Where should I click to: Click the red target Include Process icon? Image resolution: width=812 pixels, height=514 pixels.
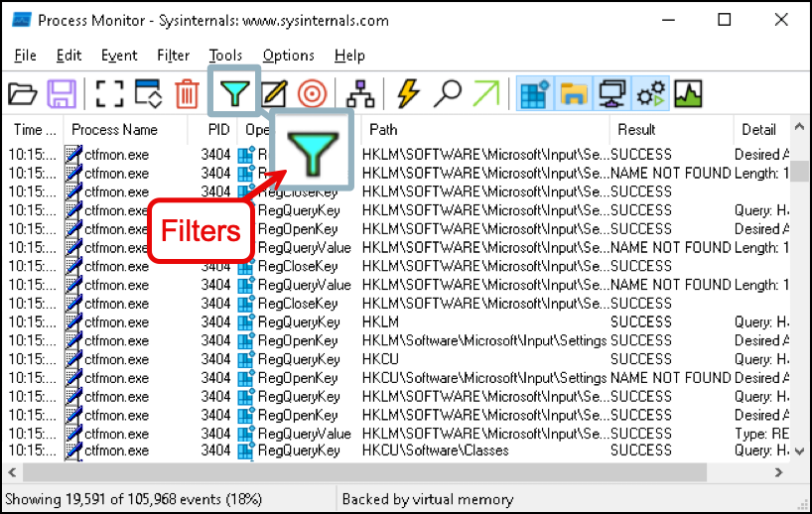coord(313,94)
